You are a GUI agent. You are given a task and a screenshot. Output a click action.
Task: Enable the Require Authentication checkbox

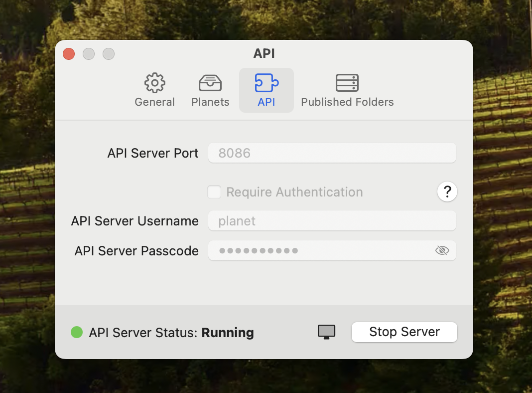pyautogui.click(x=214, y=192)
